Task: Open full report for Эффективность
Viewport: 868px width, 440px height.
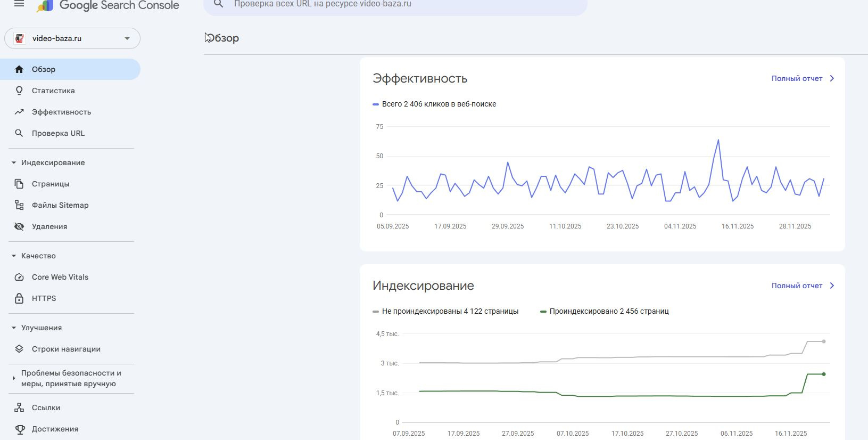Action: pos(803,78)
